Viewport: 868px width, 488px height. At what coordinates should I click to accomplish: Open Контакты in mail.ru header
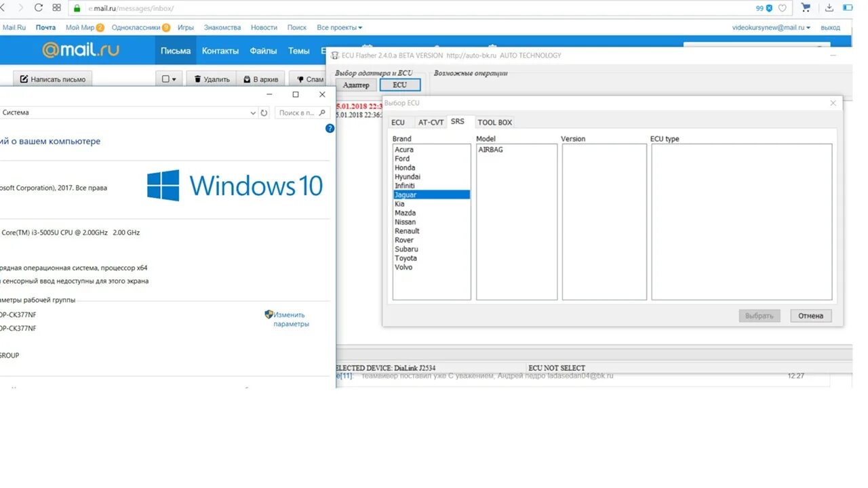(220, 51)
